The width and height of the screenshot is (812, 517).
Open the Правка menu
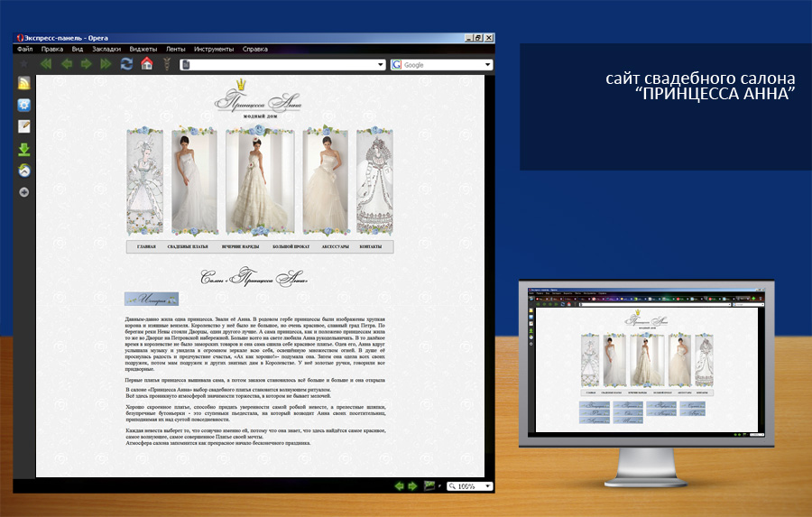[x=52, y=50]
